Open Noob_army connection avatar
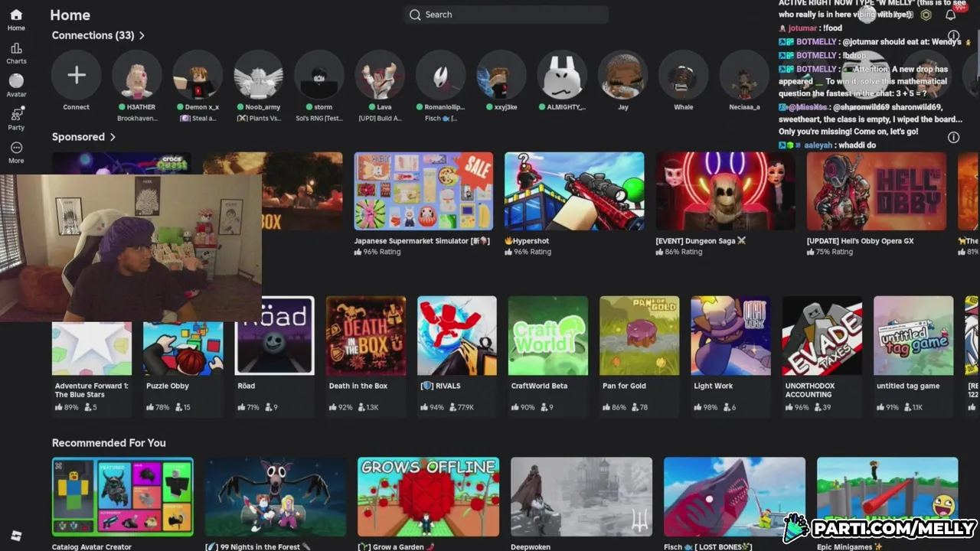 259,75
